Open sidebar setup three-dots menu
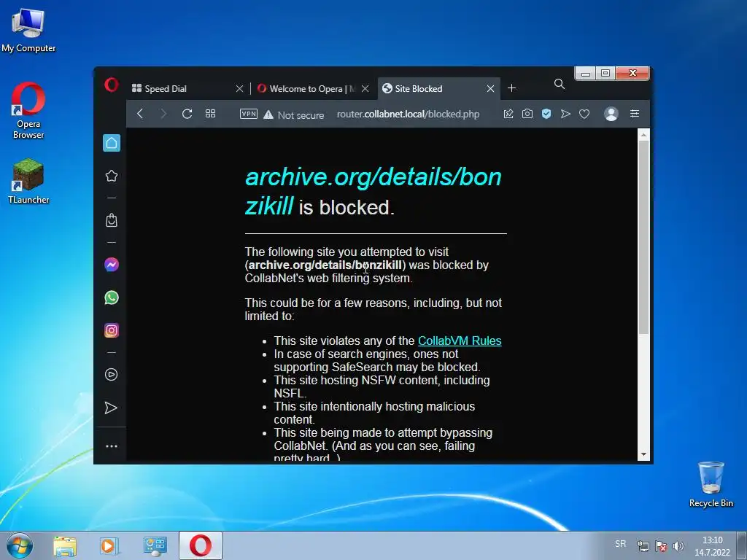 [112, 446]
